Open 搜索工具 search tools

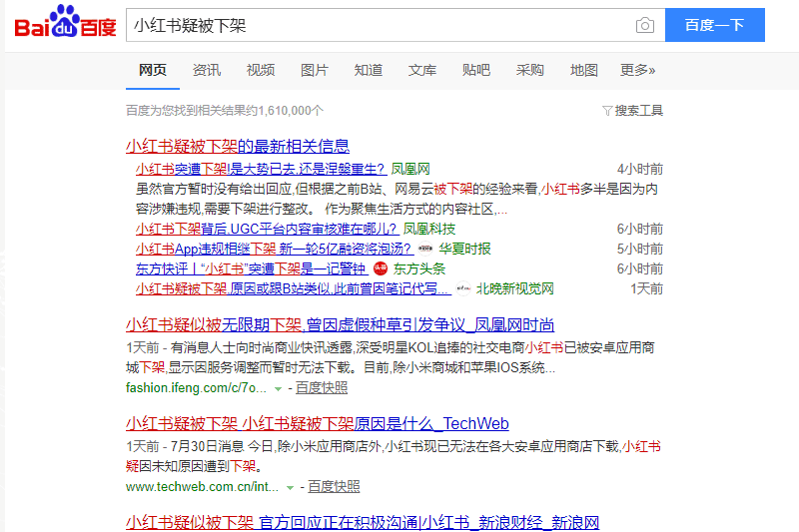(638, 111)
